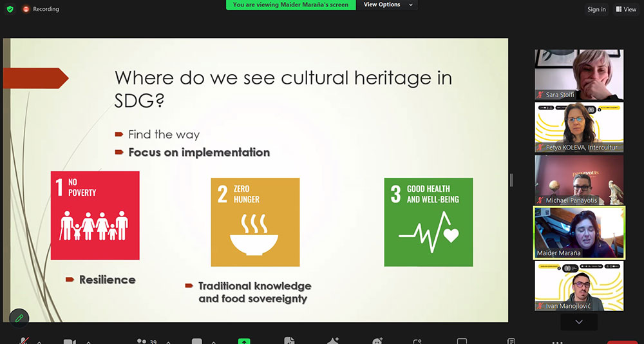
Task: Open the green pencil annotation tool
Action: pos(19,318)
